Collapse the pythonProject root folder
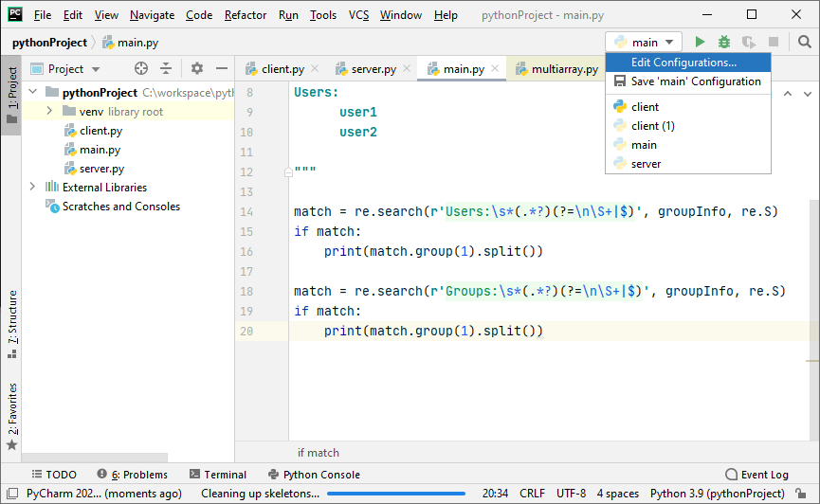Image resolution: width=820 pixels, height=504 pixels. [x=33, y=92]
